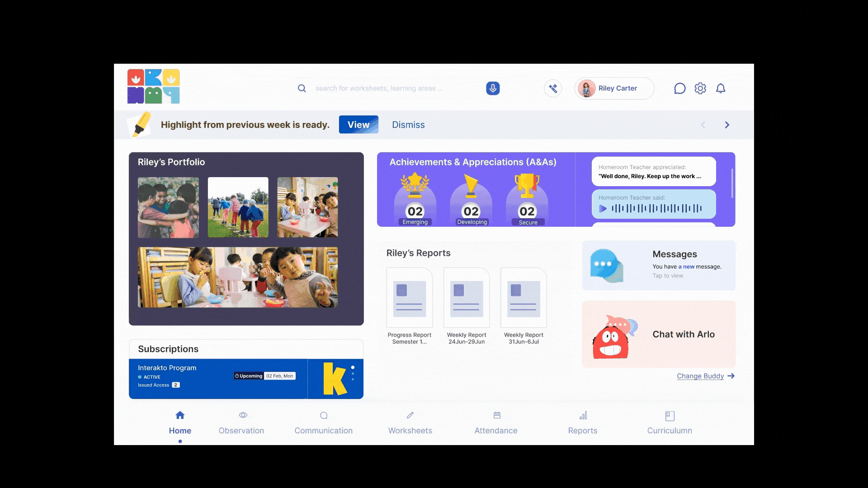Open the Progress Report Semester 1 document
Screen dimensions: 868x488
pos(409,298)
